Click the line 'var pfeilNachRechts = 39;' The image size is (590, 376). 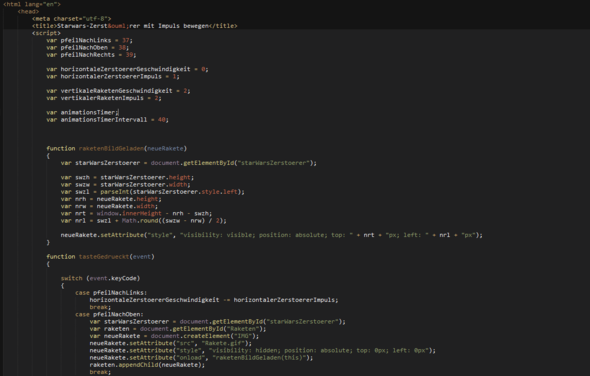(91, 55)
